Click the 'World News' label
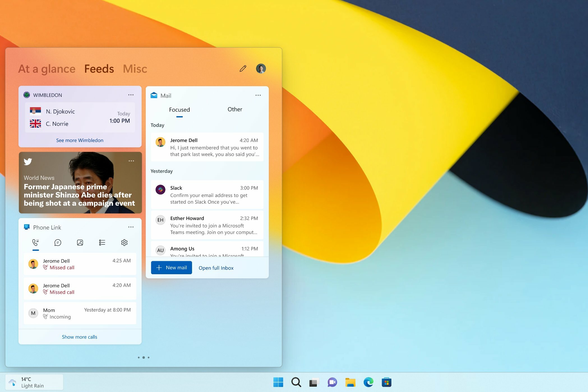This screenshot has height=392, width=588. (39, 178)
